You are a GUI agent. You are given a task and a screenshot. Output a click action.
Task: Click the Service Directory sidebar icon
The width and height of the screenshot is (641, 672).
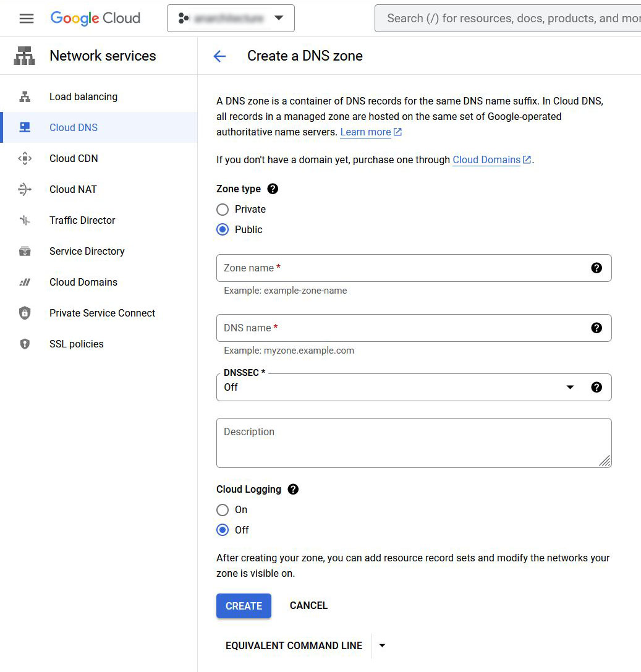[25, 251]
